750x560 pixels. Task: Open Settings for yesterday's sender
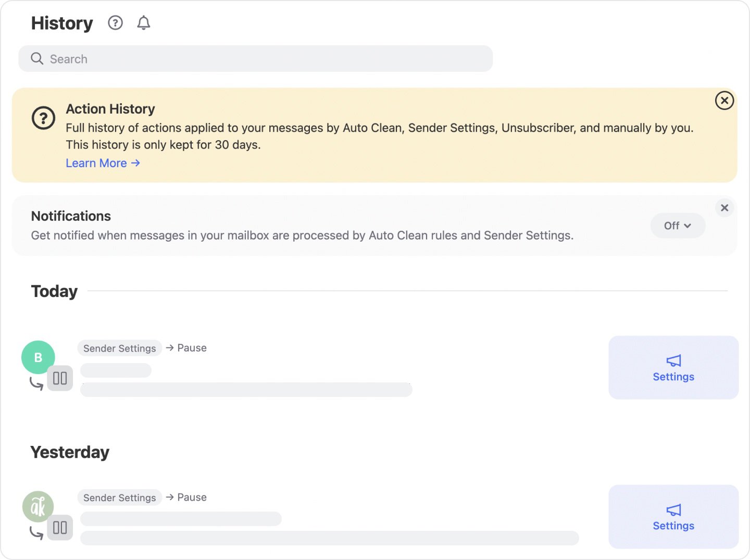click(x=673, y=517)
